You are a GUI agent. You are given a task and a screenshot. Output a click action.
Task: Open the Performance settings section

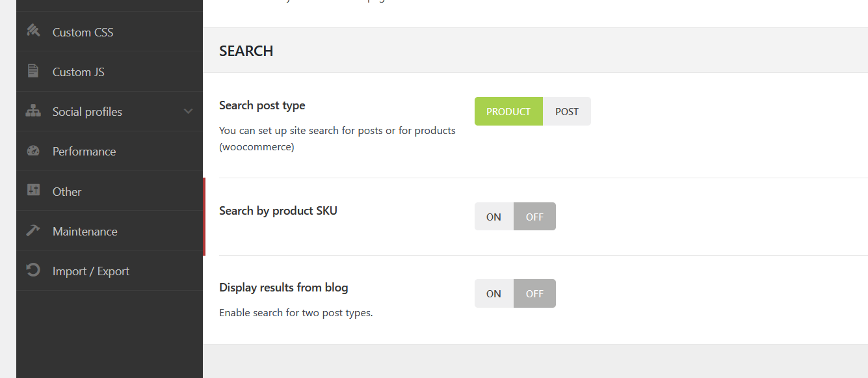pos(84,152)
